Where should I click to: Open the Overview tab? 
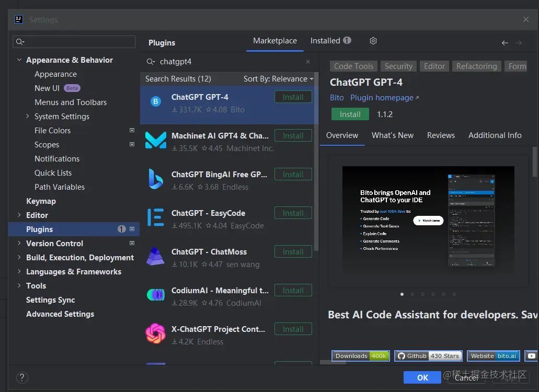tap(342, 135)
